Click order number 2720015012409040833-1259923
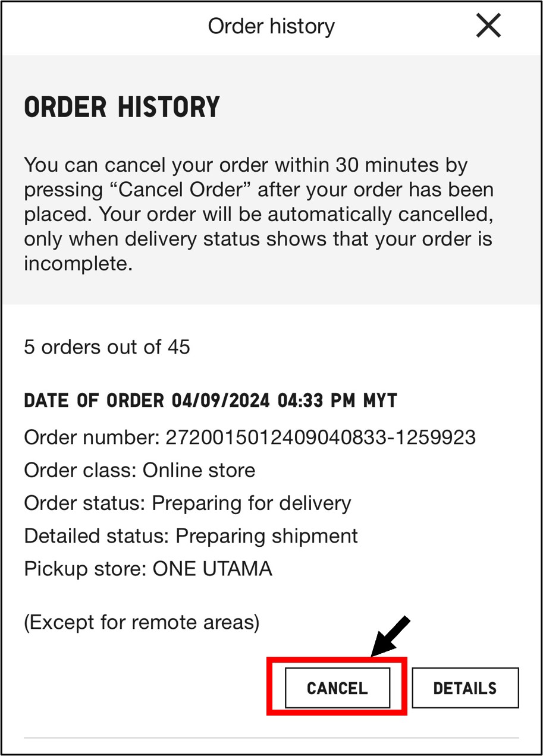 [320, 437]
